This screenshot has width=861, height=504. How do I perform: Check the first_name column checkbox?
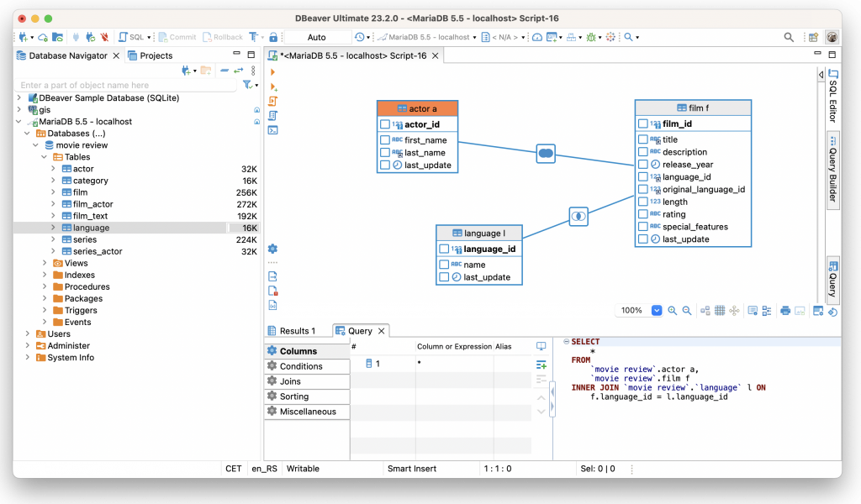pos(385,139)
